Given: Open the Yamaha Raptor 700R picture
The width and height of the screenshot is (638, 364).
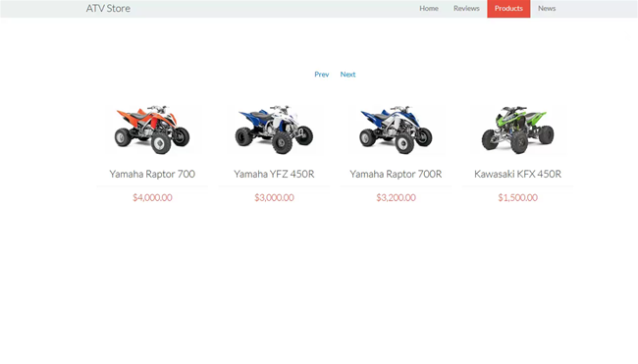Looking at the screenshot, I should 396,130.
